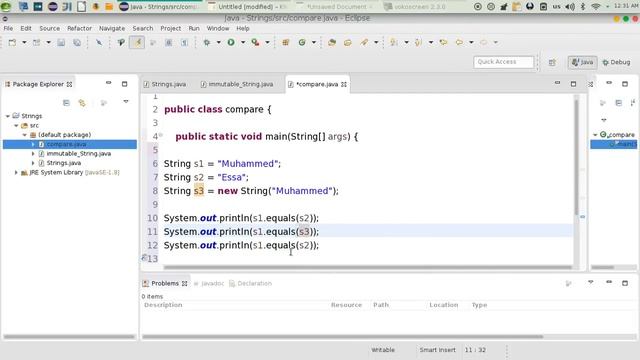
Task: Open the Source menu
Action: point(49,28)
